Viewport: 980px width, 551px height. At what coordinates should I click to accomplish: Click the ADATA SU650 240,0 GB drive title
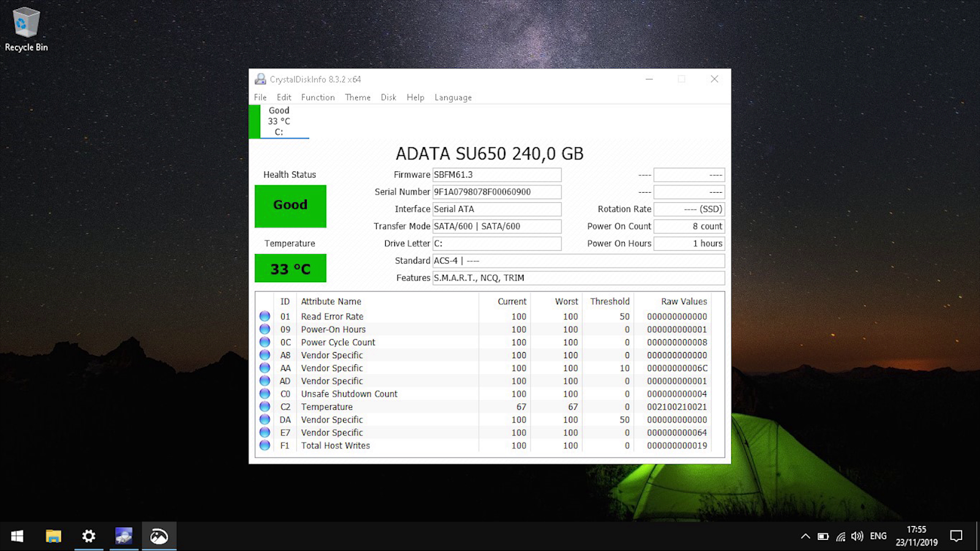pos(489,153)
